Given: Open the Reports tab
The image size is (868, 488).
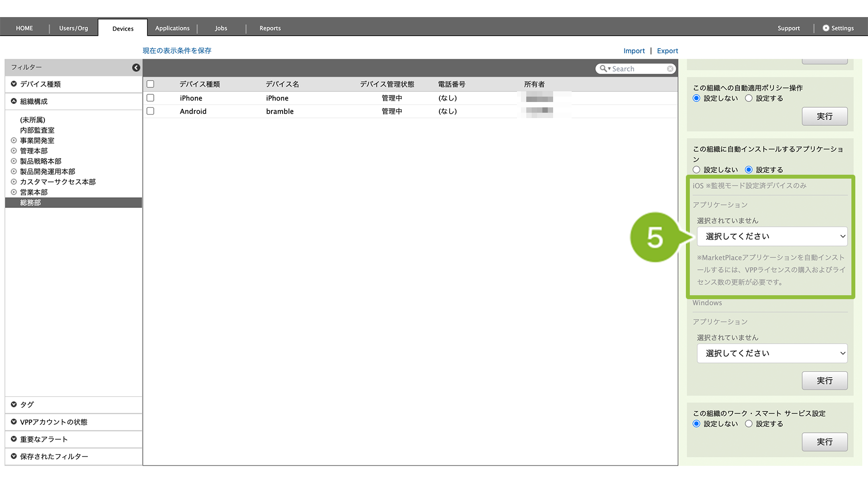Looking at the screenshot, I should pyautogui.click(x=270, y=28).
